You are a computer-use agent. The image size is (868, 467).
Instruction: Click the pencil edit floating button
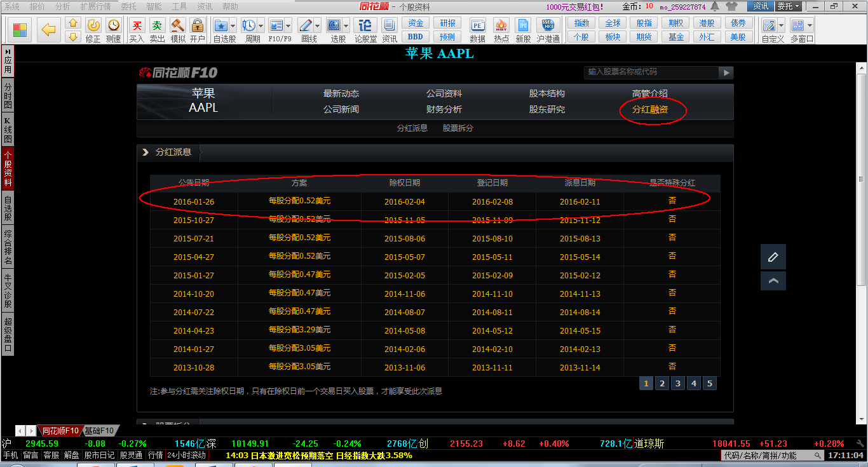point(773,257)
